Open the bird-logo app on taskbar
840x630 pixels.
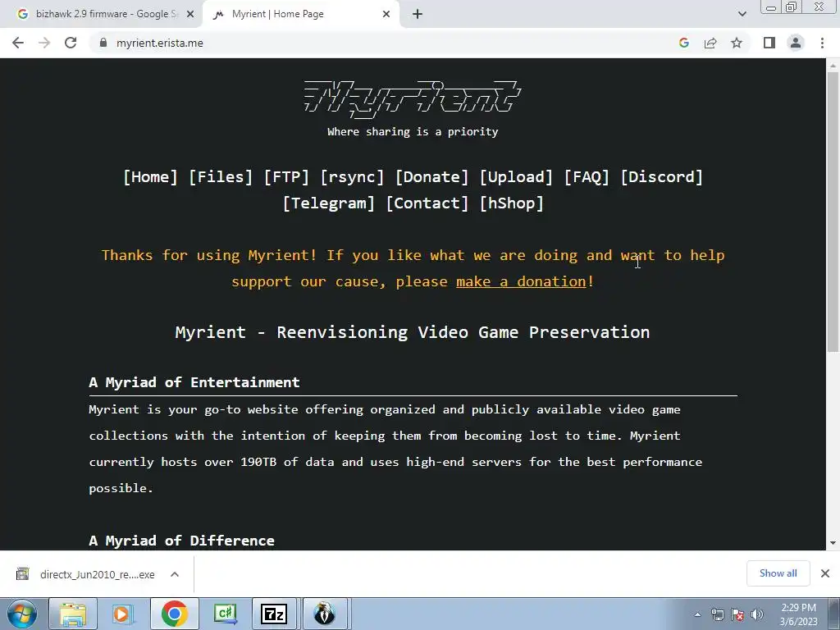pos(325,614)
